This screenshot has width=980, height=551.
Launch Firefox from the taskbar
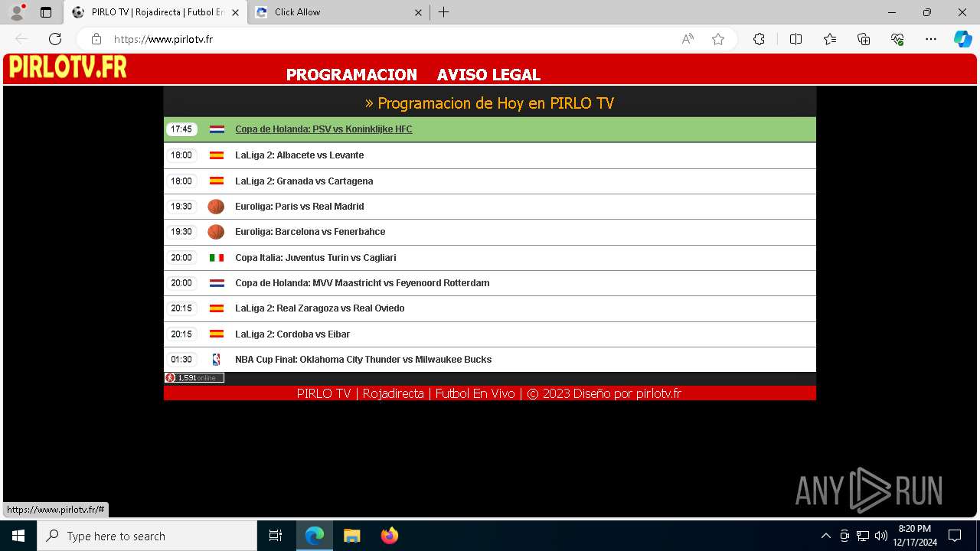(x=390, y=536)
